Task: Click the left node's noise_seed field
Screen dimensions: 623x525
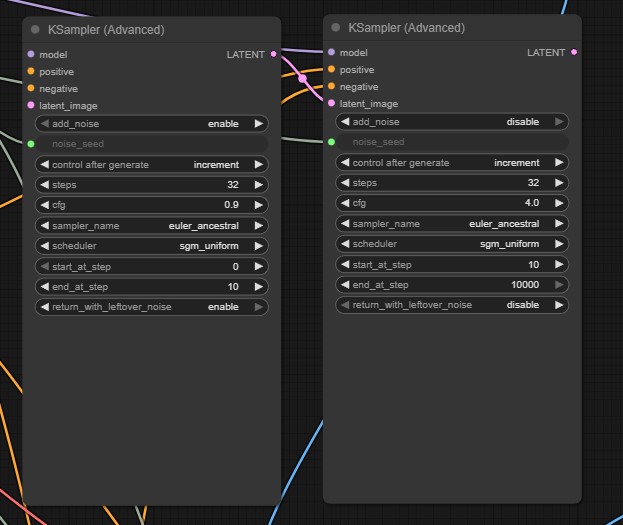Action: click(152, 144)
